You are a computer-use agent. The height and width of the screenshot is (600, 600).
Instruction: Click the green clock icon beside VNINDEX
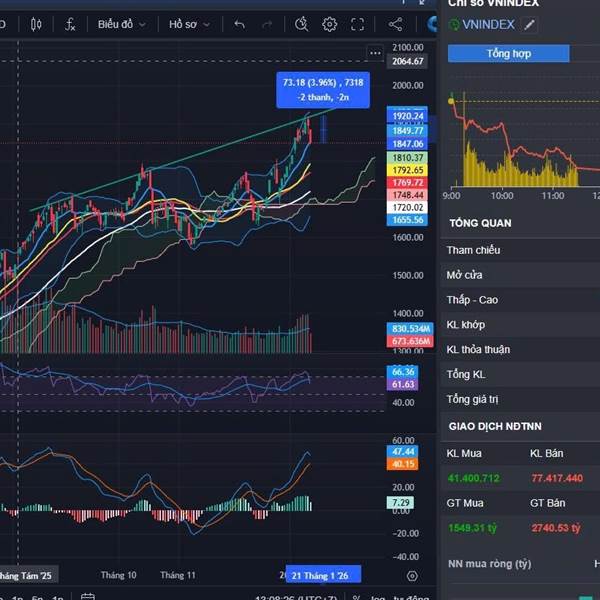point(454,25)
